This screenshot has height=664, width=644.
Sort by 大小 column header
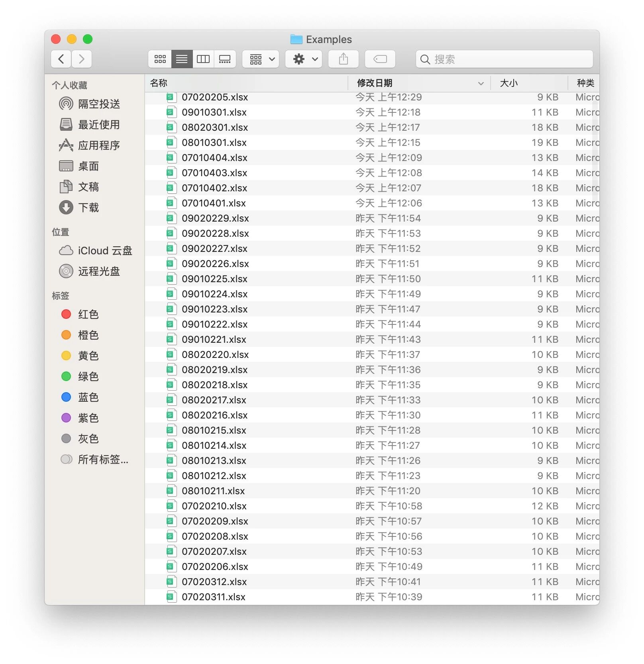(x=529, y=83)
